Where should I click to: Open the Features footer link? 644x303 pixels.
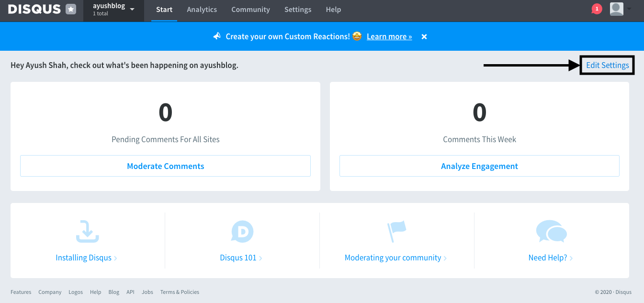(x=21, y=292)
